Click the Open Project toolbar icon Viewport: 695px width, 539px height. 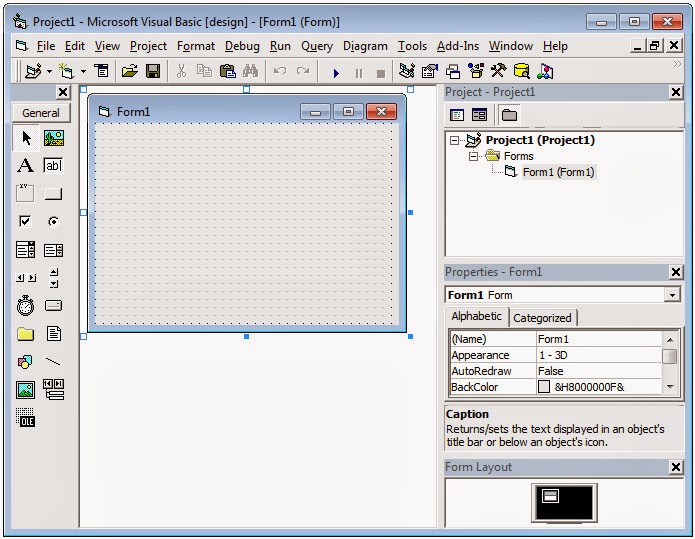(x=129, y=71)
